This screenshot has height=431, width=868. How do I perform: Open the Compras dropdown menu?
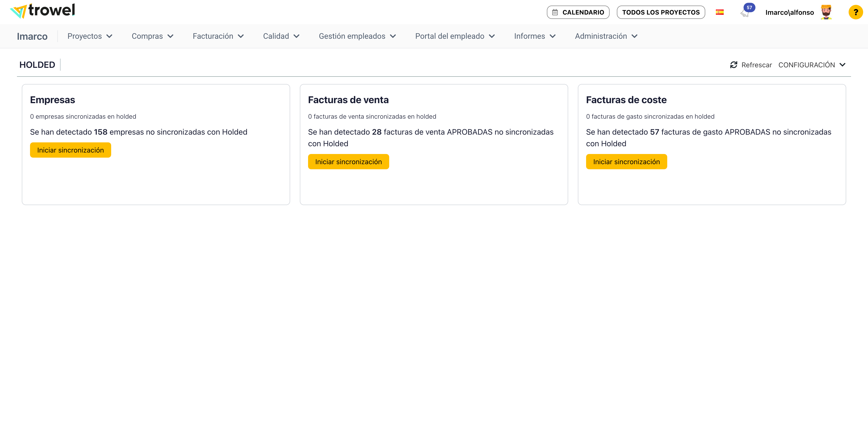[x=152, y=36]
